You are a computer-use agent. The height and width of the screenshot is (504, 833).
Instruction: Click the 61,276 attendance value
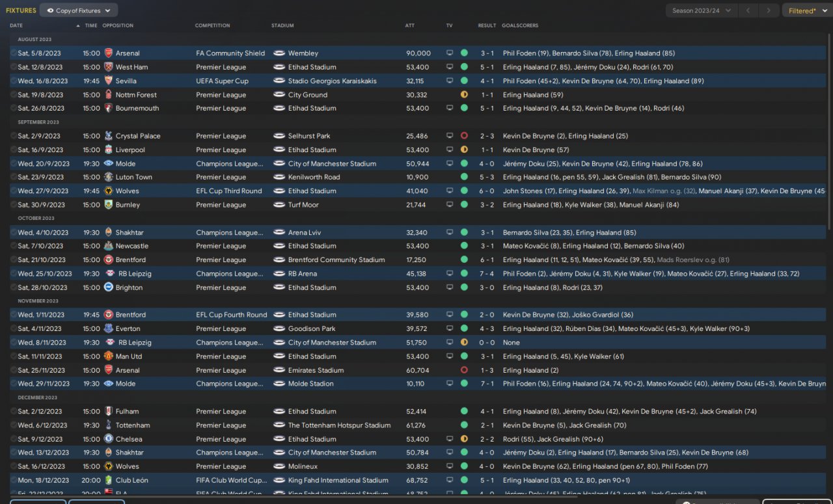point(417,425)
